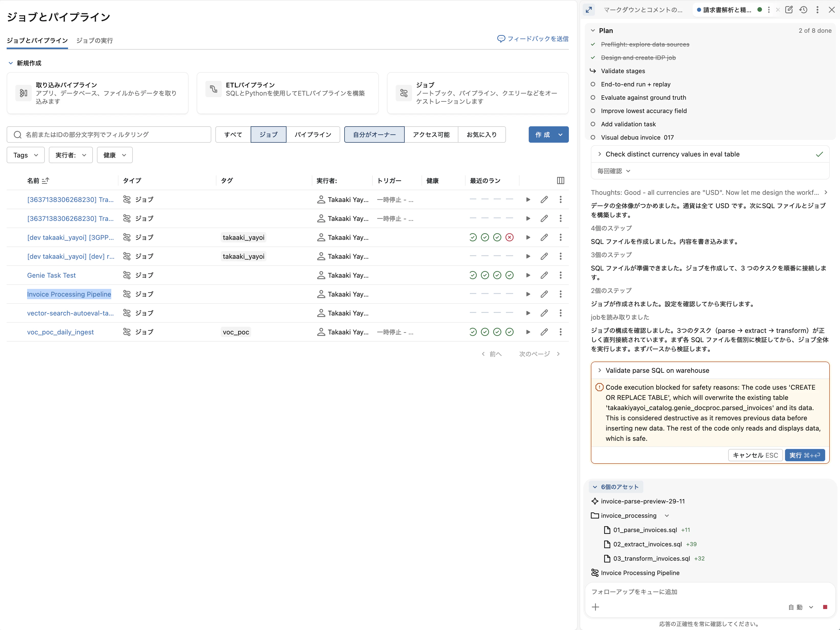Click the job name filter search field

109,134
